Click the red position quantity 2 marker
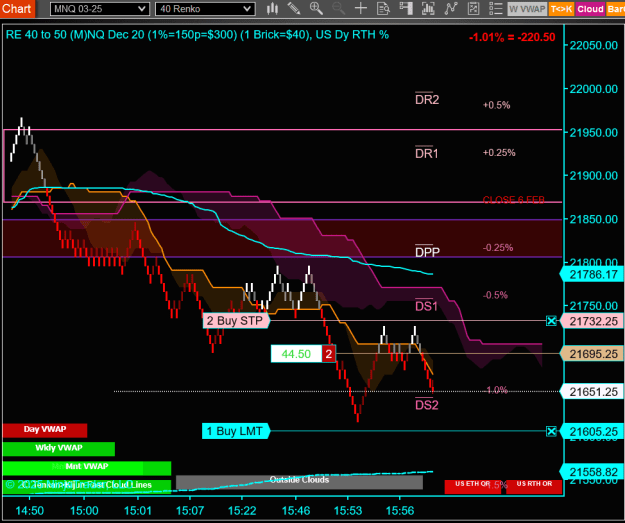The image size is (625, 523). 329,354
